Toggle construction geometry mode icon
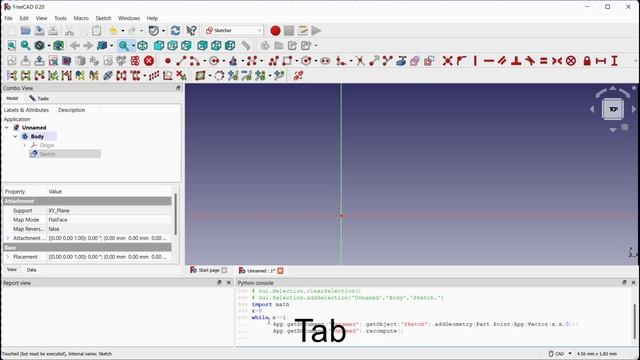This screenshot has width=640, height=360. pyautogui.click(x=428, y=61)
